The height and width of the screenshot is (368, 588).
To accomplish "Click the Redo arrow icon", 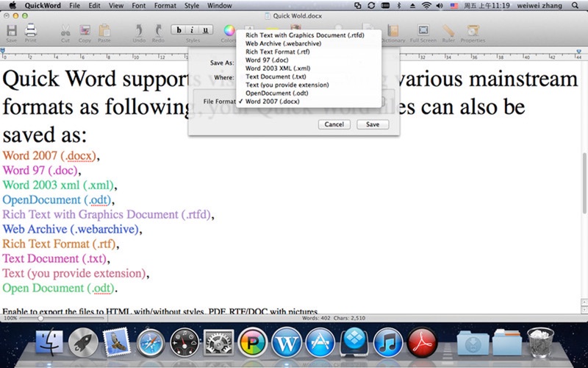I will point(158,31).
